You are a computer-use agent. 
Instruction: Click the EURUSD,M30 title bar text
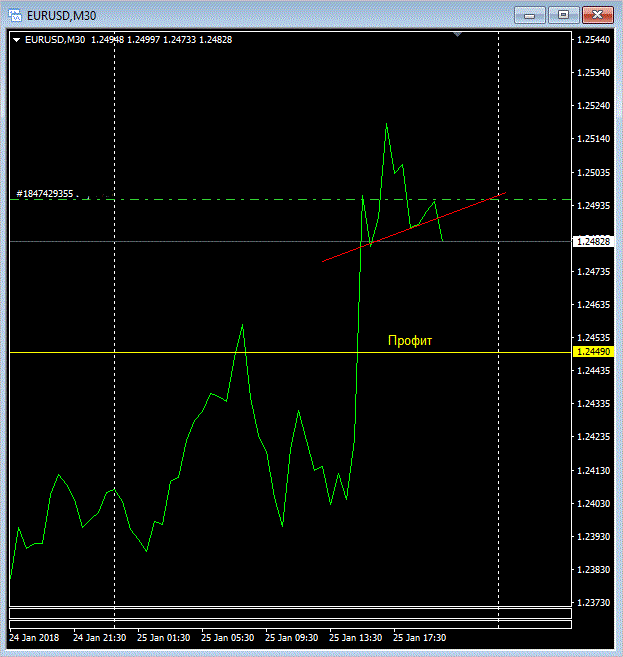[x=62, y=16]
